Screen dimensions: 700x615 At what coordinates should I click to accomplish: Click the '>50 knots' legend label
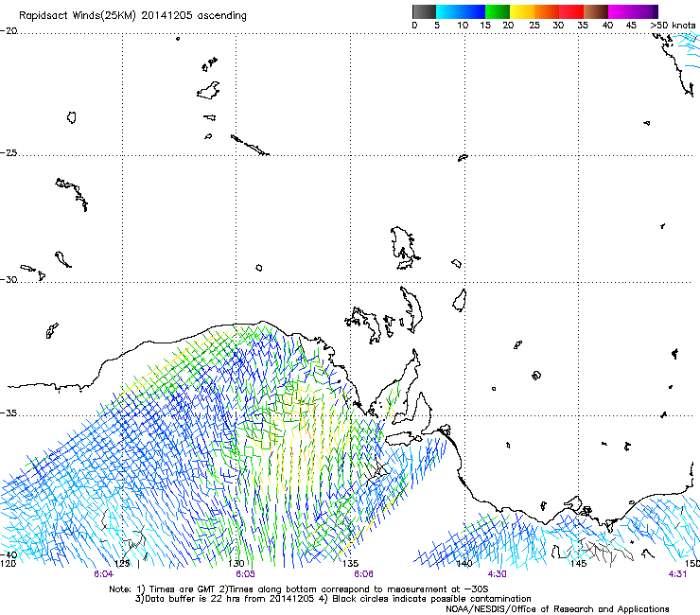tap(673, 26)
